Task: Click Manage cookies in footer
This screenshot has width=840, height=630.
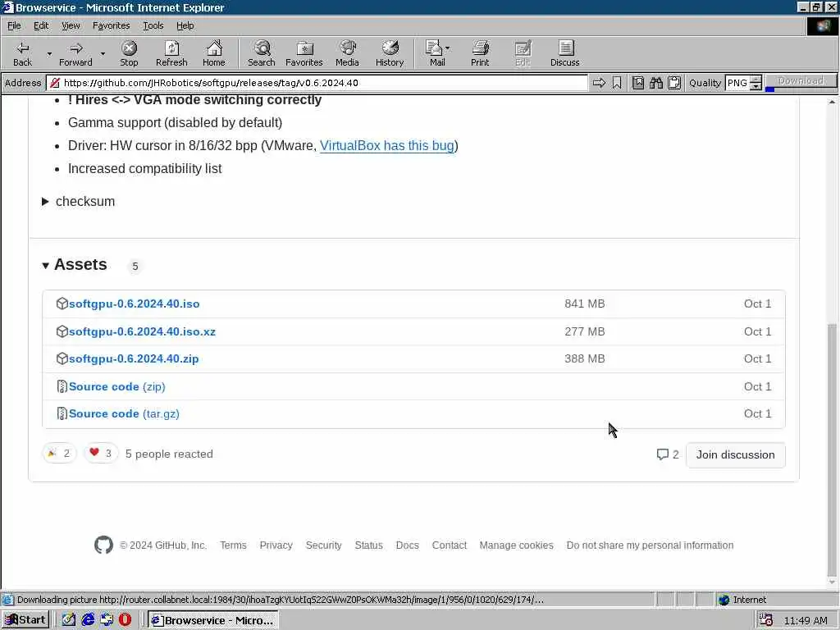Action: click(517, 545)
